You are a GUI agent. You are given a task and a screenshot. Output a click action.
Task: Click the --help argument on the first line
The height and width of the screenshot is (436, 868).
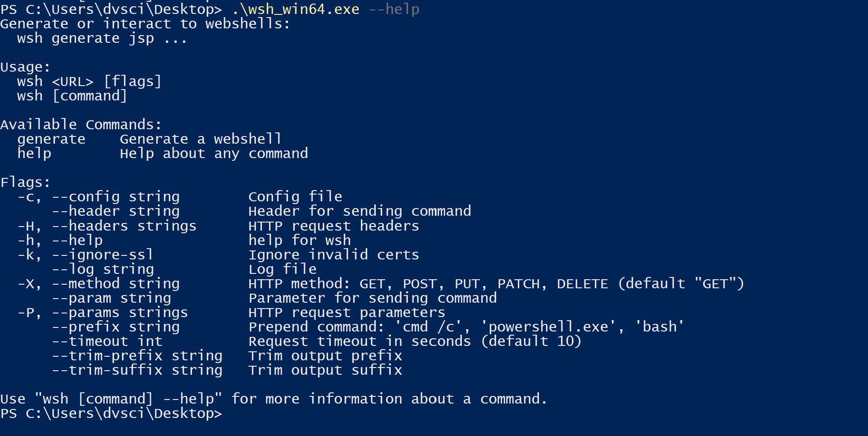394,9
